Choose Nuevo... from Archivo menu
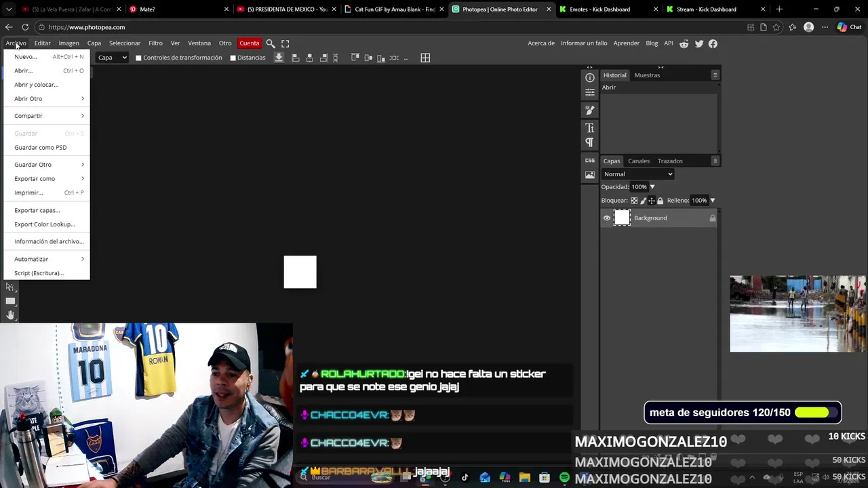The image size is (868, 488). [x=47, y=57]
